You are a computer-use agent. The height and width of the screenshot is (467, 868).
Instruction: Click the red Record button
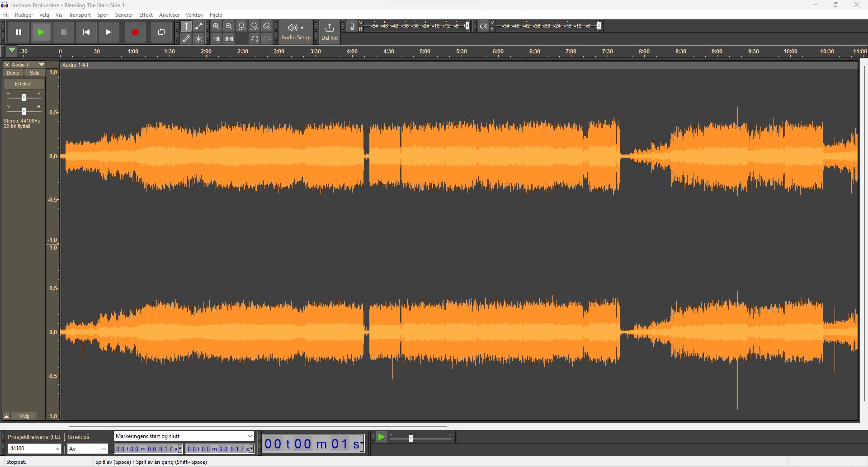(x=135, y=32)
